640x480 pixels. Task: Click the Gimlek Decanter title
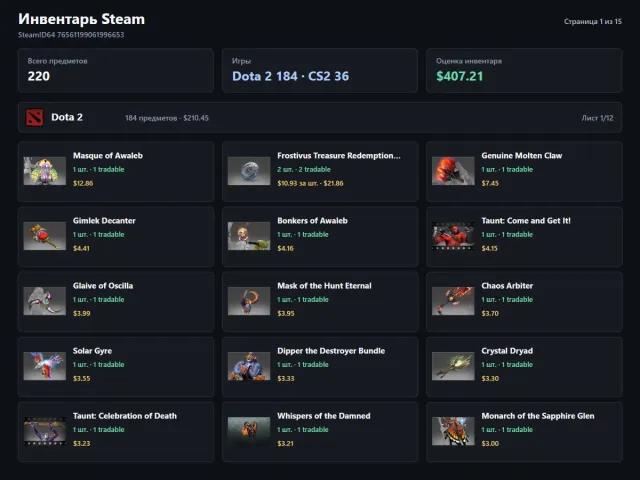coord(104,220)
